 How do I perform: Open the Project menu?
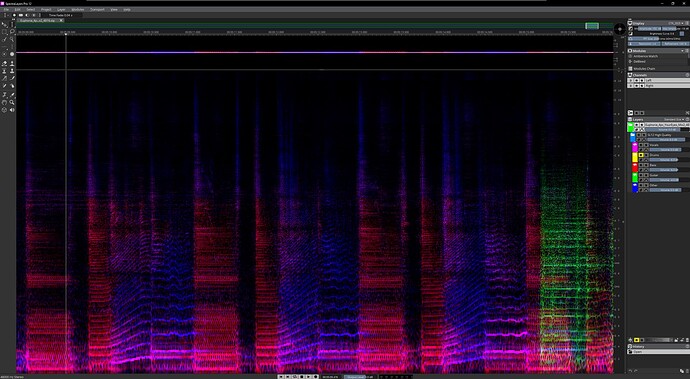(x=46, y=9)
